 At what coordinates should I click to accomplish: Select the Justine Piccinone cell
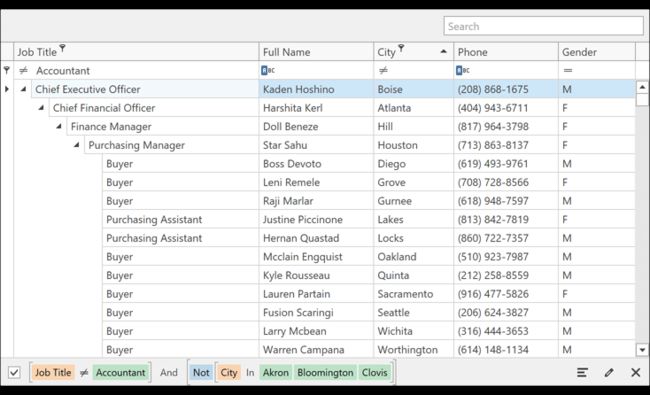pos(316,219)
